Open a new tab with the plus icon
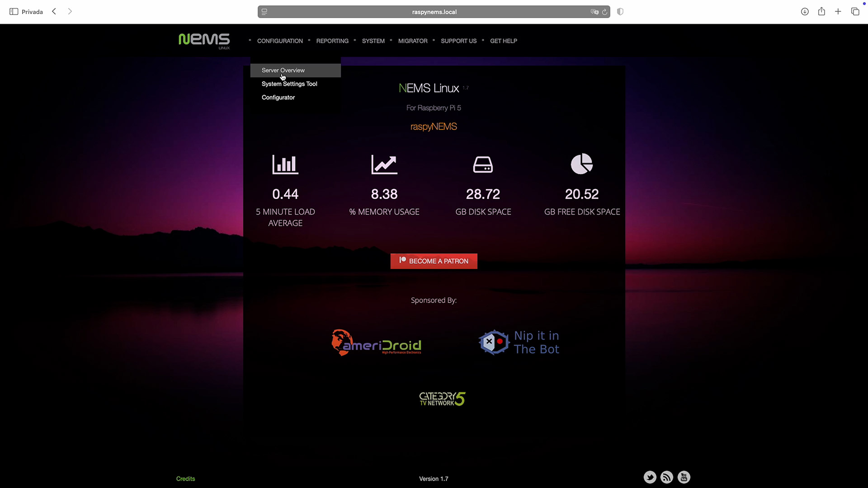868x488 pixels. pyautogui.click(x=838, y=12)
